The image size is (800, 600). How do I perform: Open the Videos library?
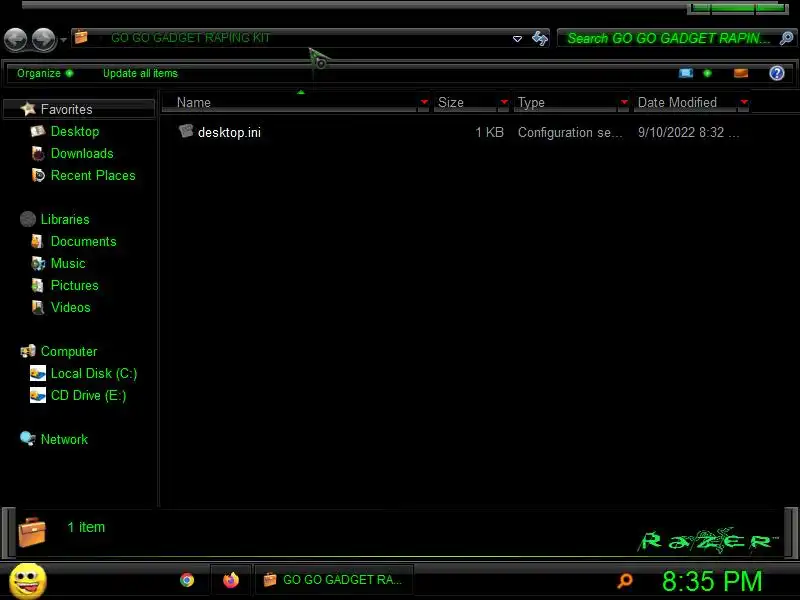(70, 307)
